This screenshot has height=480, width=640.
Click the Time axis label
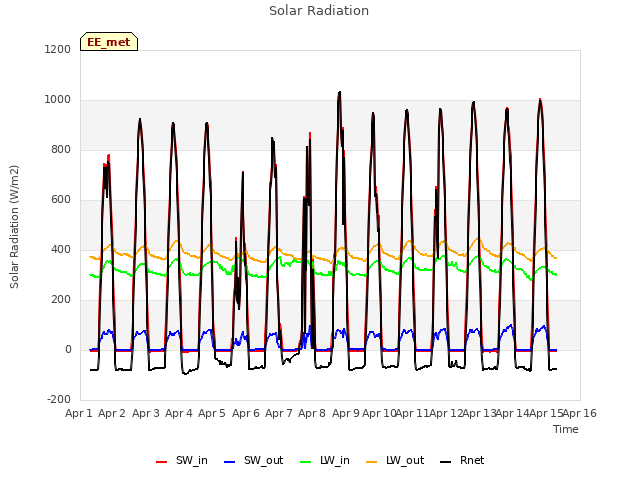(x=566, y=429)
